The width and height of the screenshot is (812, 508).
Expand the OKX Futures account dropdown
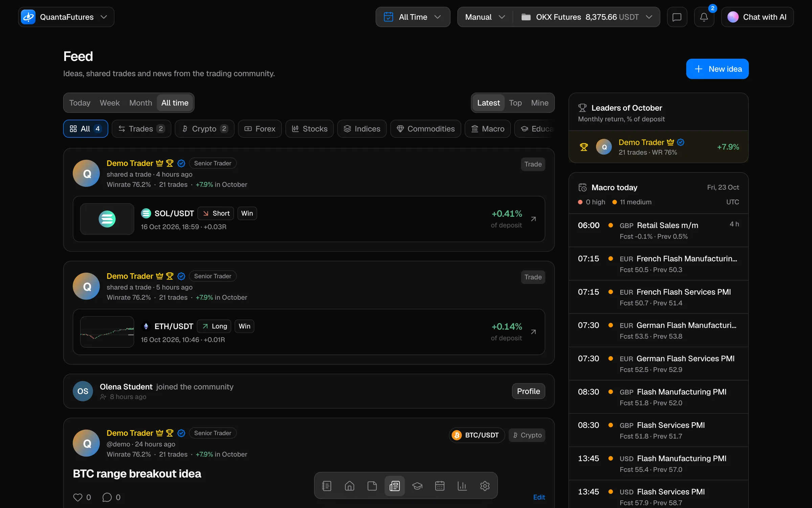(x=587, y=17)
